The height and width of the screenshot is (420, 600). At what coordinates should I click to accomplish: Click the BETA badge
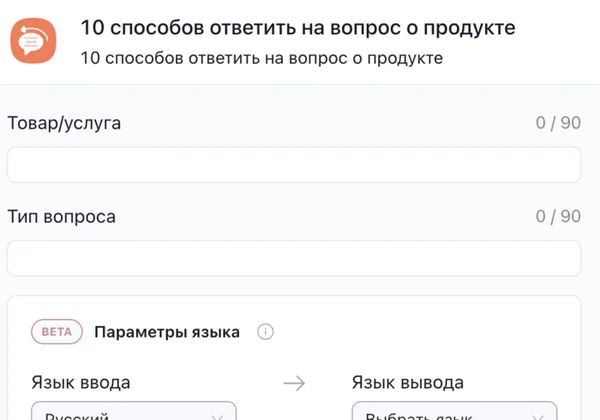point(56,332)
